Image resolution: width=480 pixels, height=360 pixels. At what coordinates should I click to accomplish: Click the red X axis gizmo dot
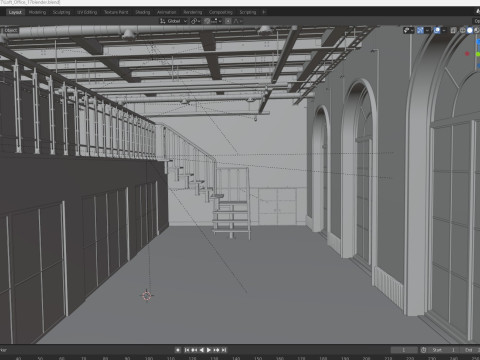point(467,54)
